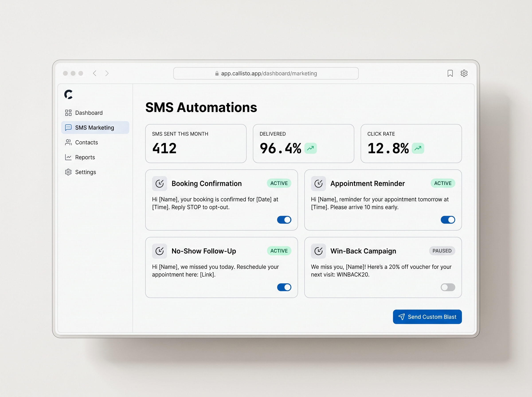
Task: Select SMS Marketing in the sidebar
Action: click(95, 127)
